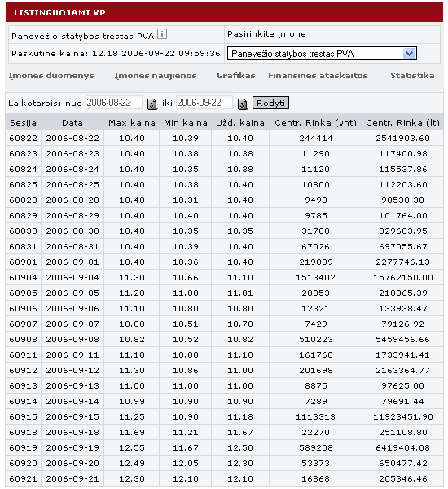Open calendar icon for start date
Screen dimensions: 448x489
(152, 104)
